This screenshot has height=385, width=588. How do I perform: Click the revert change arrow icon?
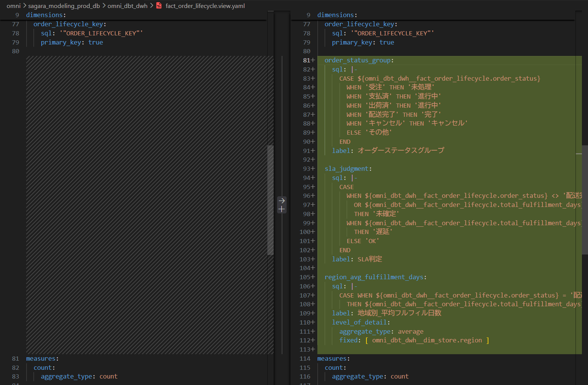[x=282, y=200]
